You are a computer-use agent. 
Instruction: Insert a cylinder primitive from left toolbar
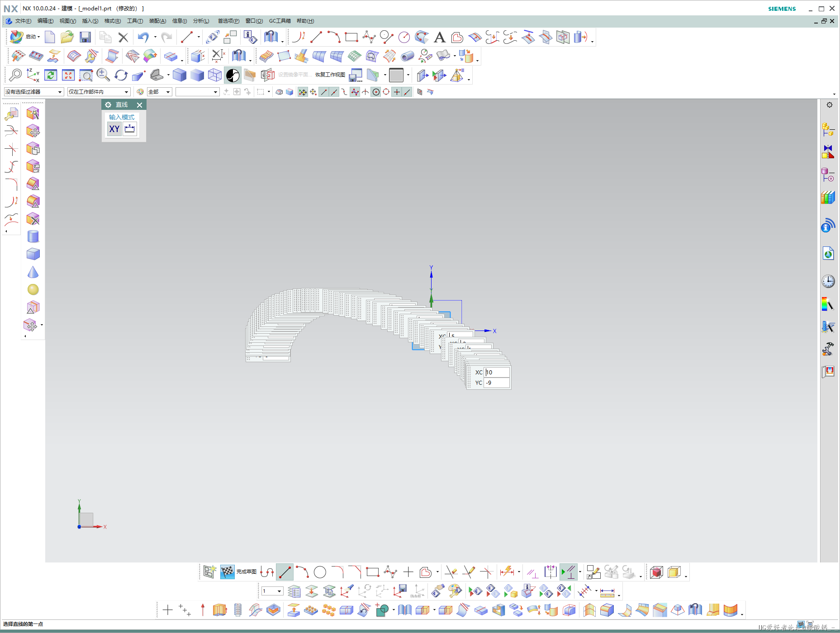pos(33,236)
